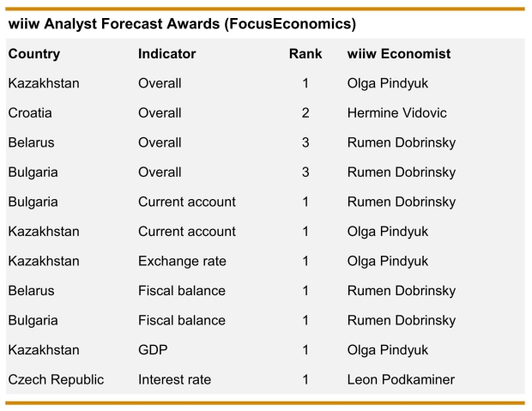
Task: Click Fiscal balance indicator for Bulgaria
Action: (x=182, y=320)
